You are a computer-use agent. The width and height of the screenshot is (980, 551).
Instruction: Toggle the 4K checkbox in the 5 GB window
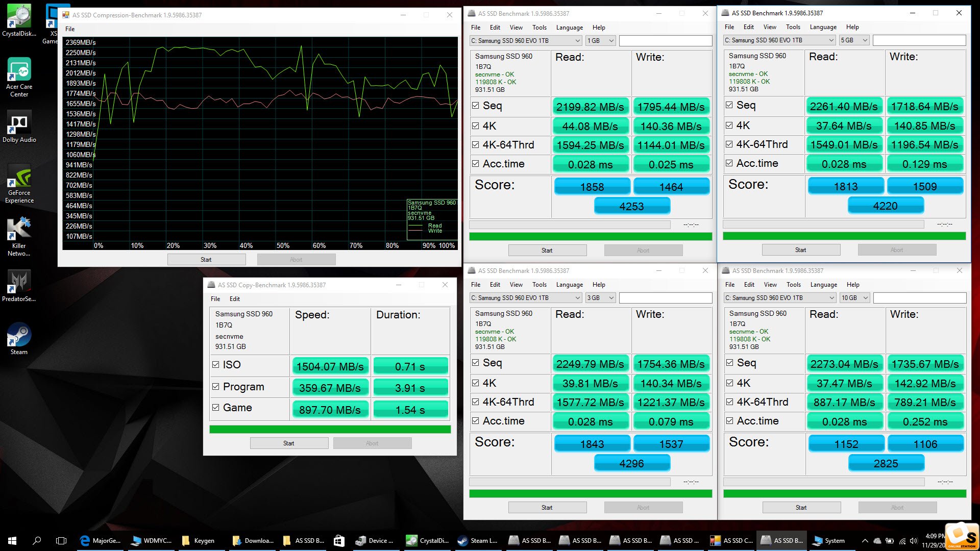tap(729, 125)
